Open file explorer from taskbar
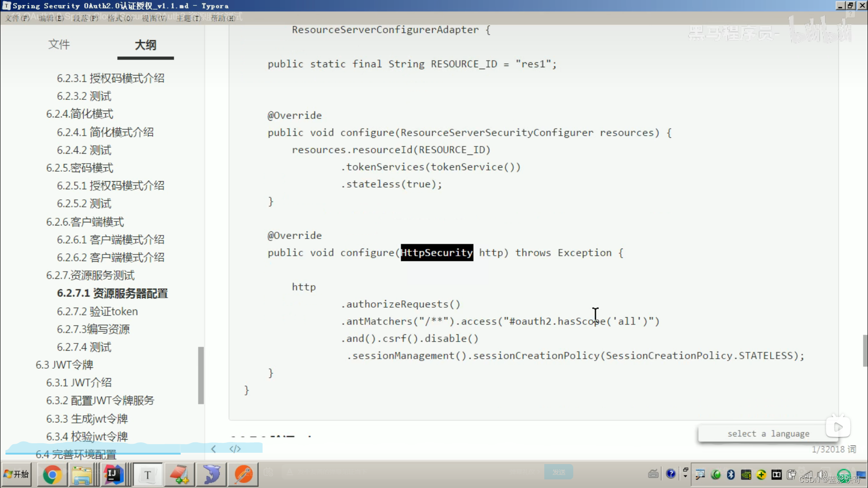 point(82,474)
